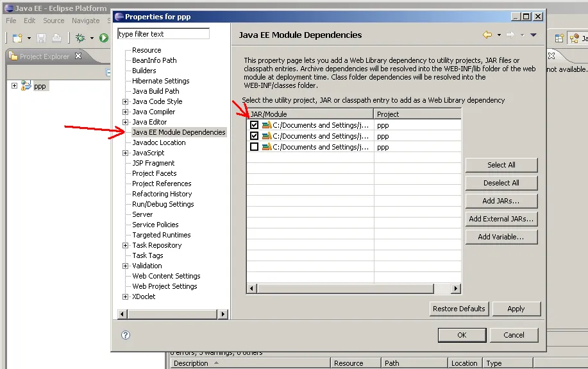This screenshot has height=369, width=588.
Task: Expand JavaScript tree node
Action: pos(125,153)
